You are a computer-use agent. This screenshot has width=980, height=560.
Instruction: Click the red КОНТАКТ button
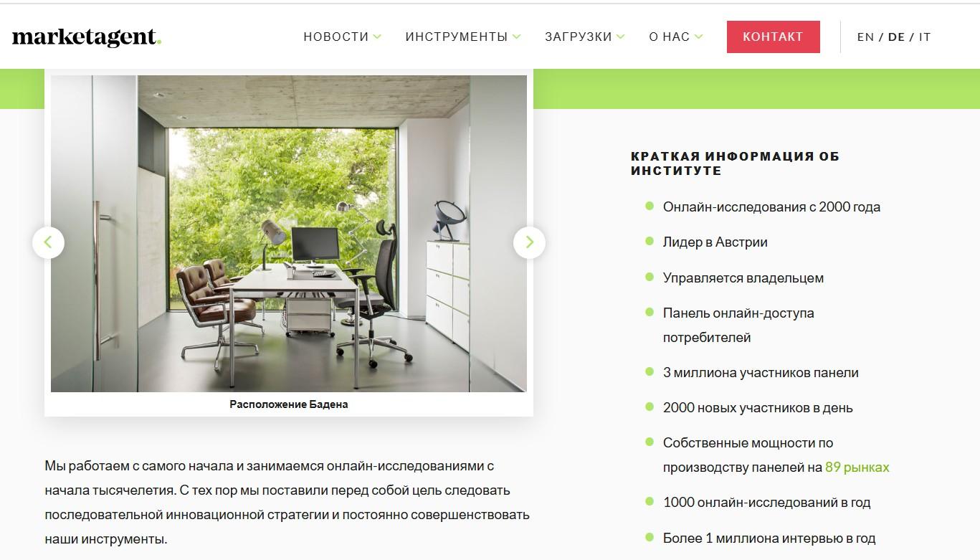tap(774, 37)
